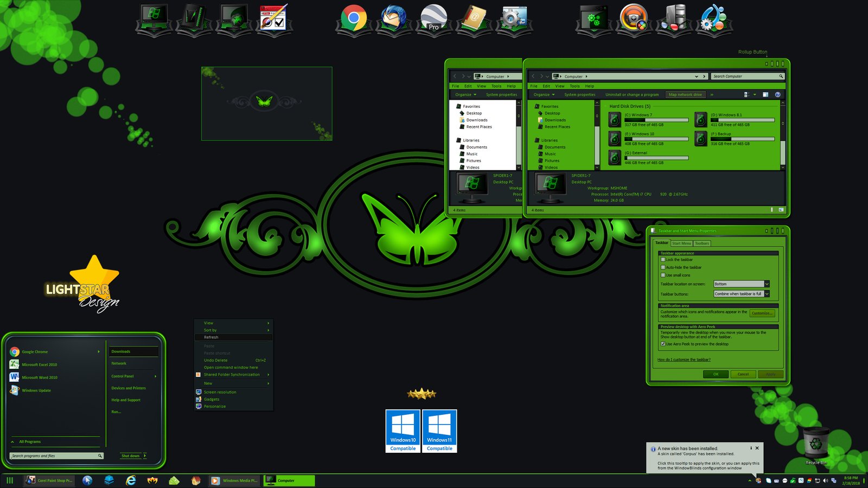The height and width of the screenshot is (488, 868).
Task: Open the Google Chrome dock icon
Action: pyautogui.click(x=354, y=19)
